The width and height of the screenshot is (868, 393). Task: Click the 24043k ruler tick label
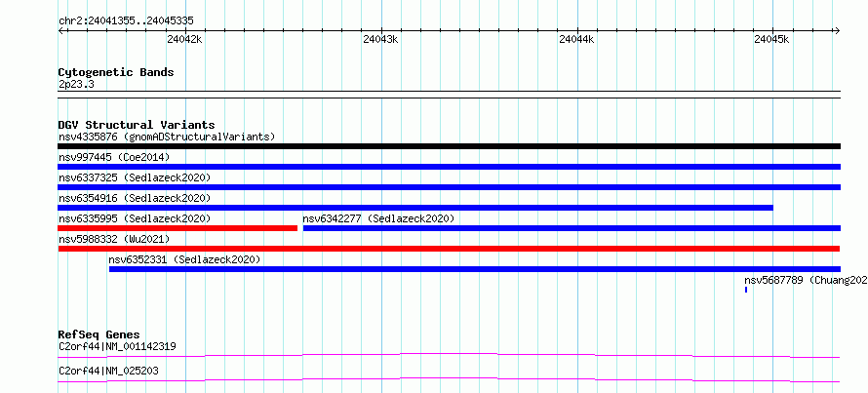coord(381,39)
